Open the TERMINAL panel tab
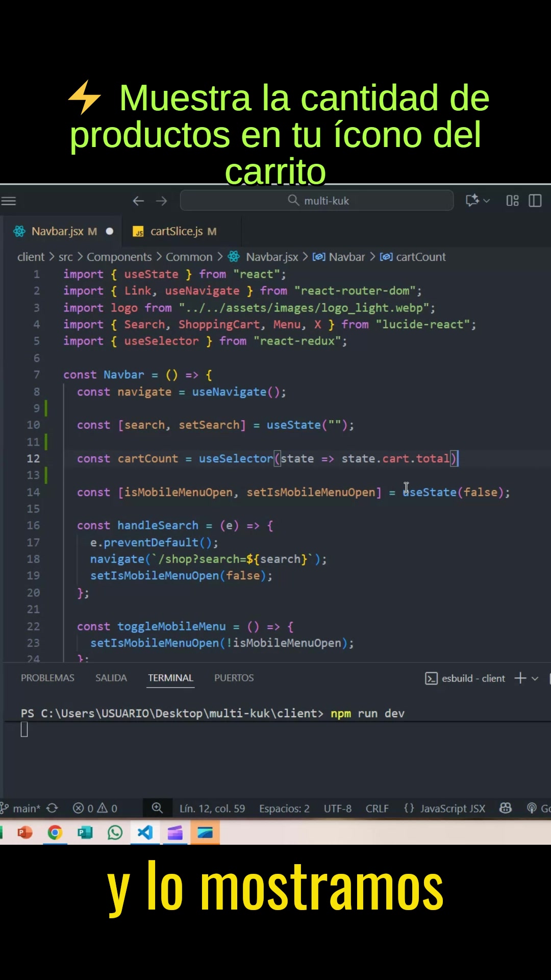Viewport: 551px width, 980px height. pyautogui.click(x=170, y=678)
